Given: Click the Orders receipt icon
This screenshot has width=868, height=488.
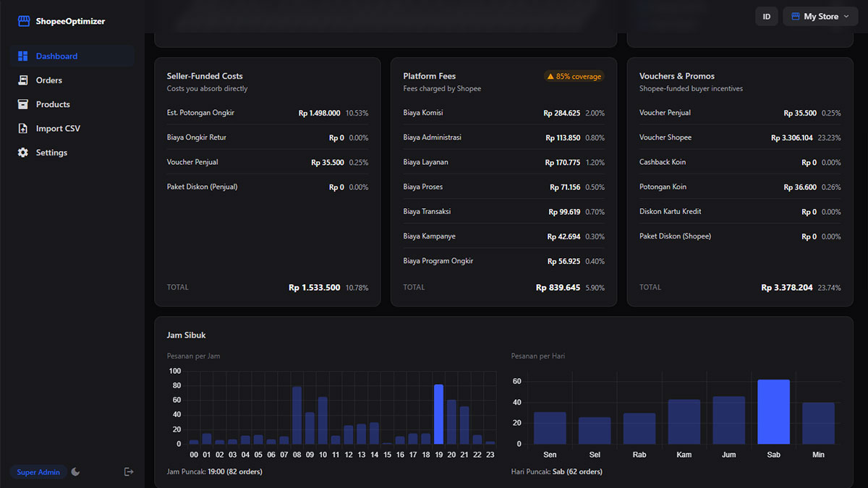Looking at the screenshot, I should tap(22, 80).
